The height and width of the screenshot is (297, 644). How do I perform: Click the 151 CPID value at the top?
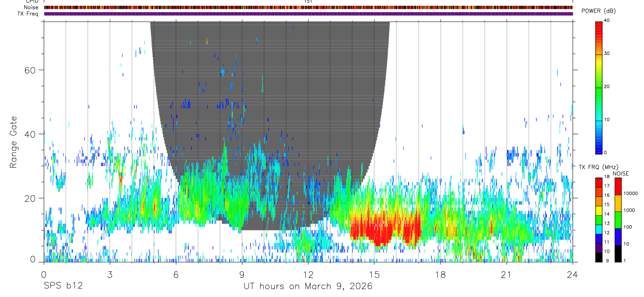click(308, 2)
